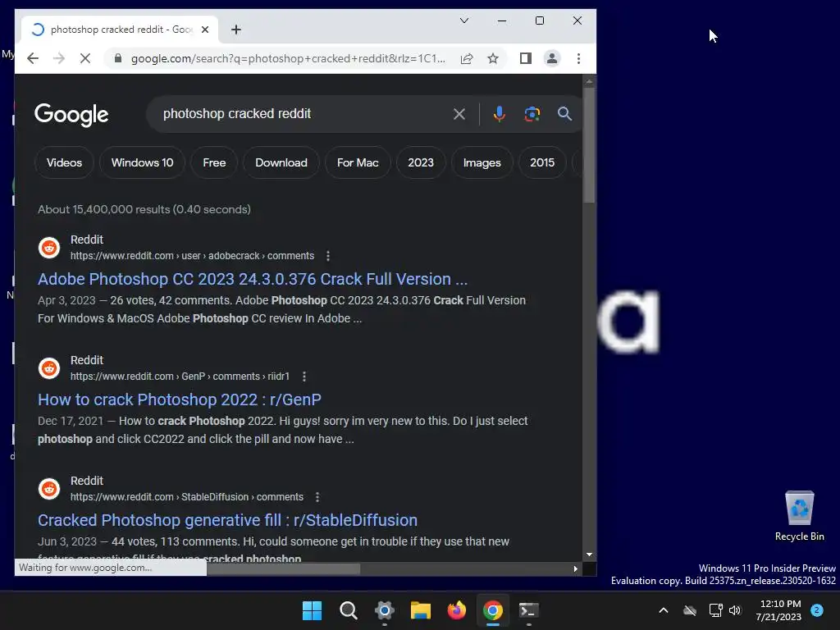
Task: Open Adobe Photoshop CC 2023 Crack link
Action: point(253,279)
